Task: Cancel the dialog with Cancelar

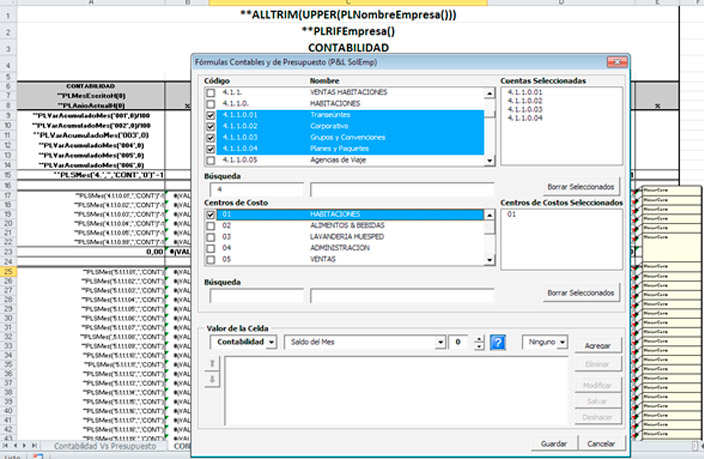Action: tap(601, 444)
